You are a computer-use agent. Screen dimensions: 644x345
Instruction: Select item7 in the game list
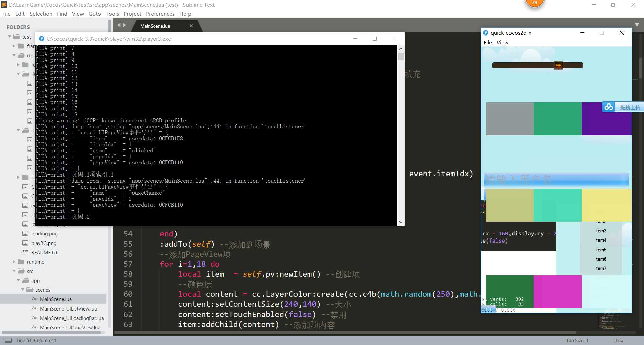pos(601,269)
